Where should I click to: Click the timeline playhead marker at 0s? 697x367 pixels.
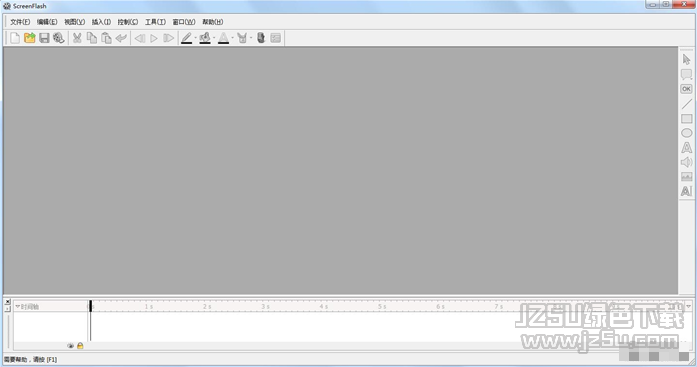[90, 306]
